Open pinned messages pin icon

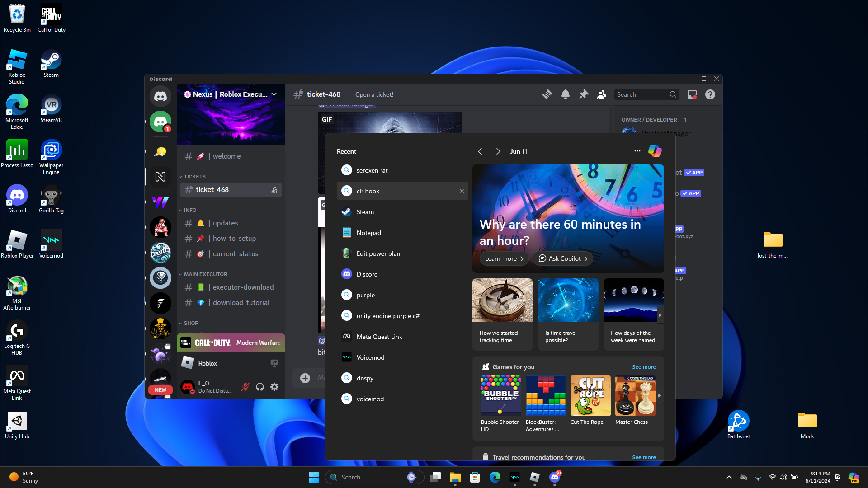click(x=584, y=94)
